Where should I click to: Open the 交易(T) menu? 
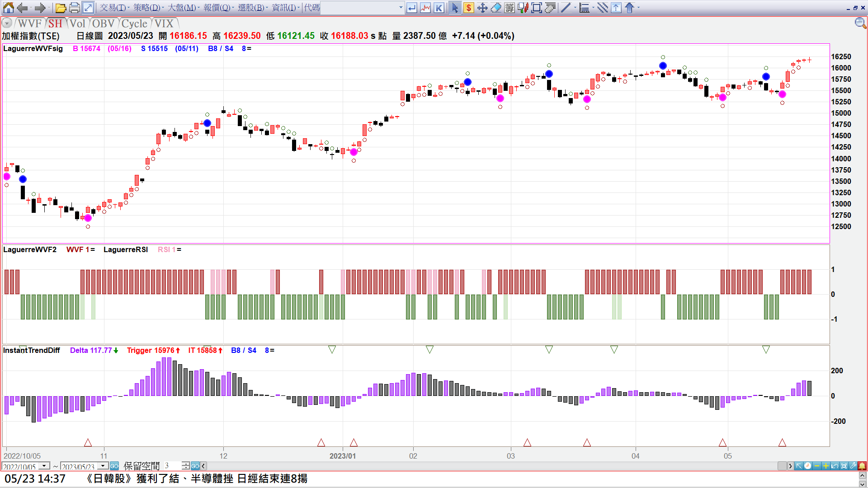(114, 8)
